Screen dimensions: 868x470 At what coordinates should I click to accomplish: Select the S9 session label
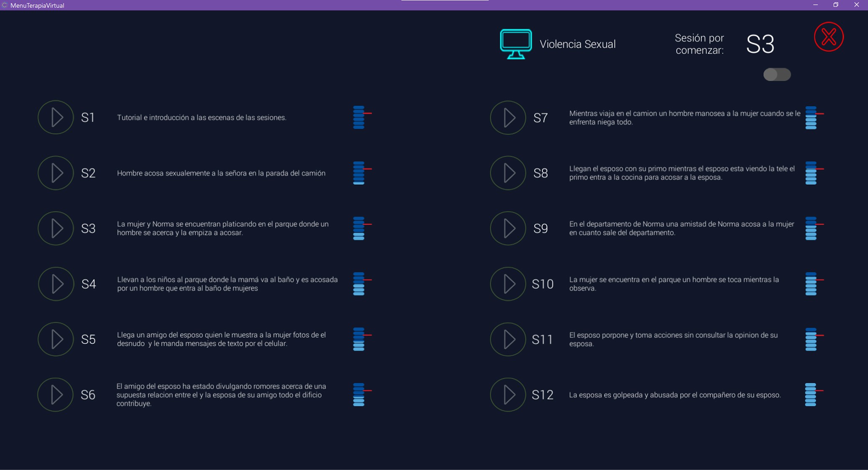(541, 228)
